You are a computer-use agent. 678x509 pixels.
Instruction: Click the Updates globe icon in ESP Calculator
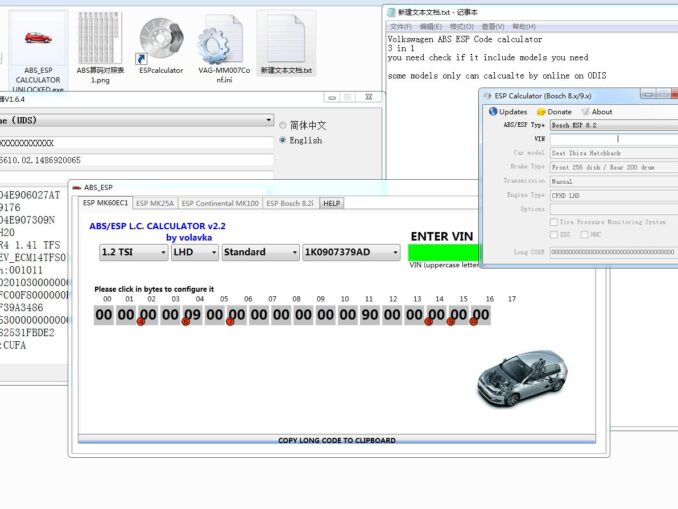point(493,112)
